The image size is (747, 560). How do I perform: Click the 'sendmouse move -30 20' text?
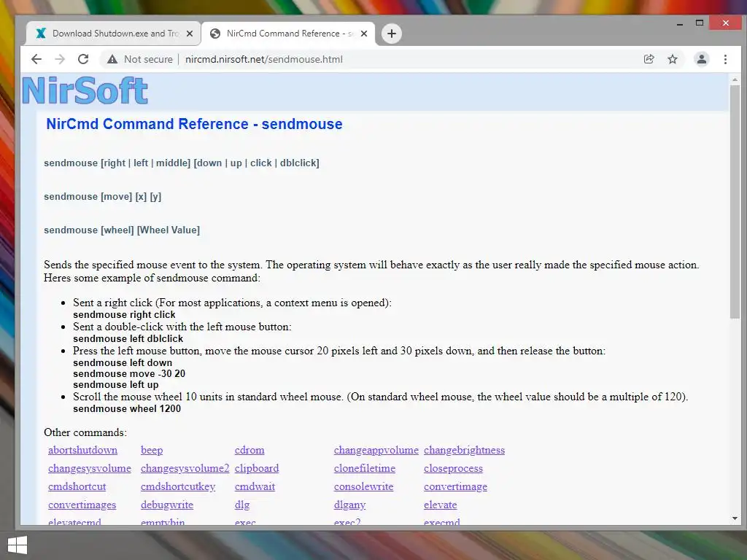click(128, 373)
